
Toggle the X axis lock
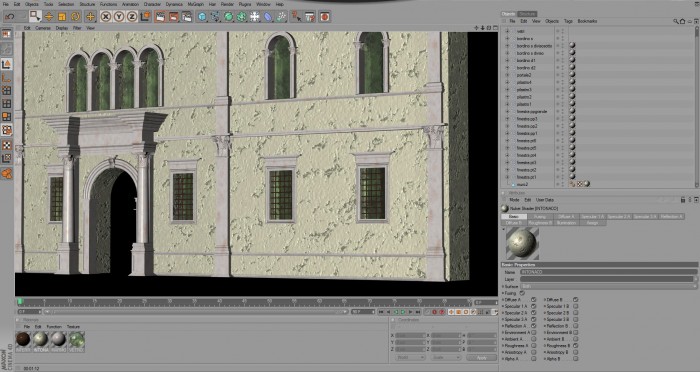pyautogui.click(x=106, y=17)
